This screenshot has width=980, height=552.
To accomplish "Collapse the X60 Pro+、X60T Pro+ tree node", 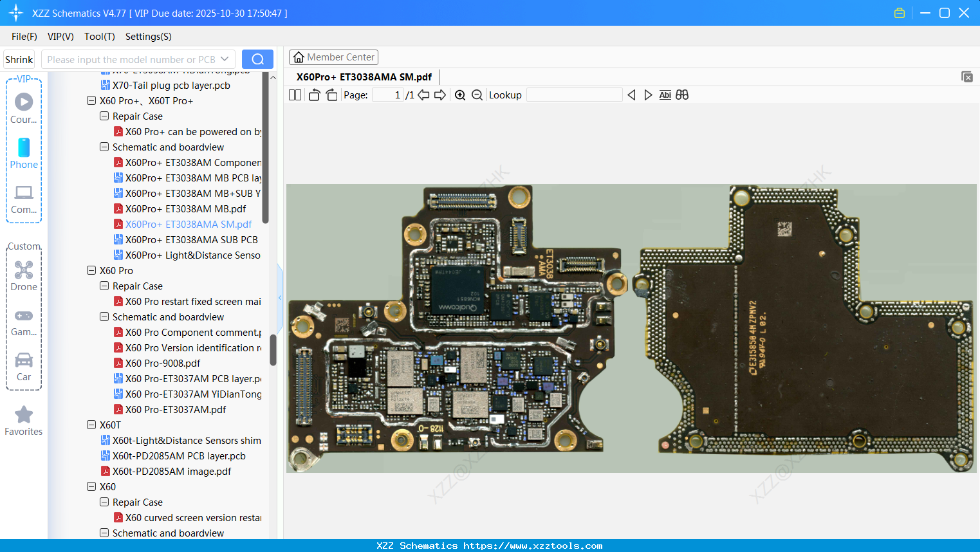I will 91,101.
